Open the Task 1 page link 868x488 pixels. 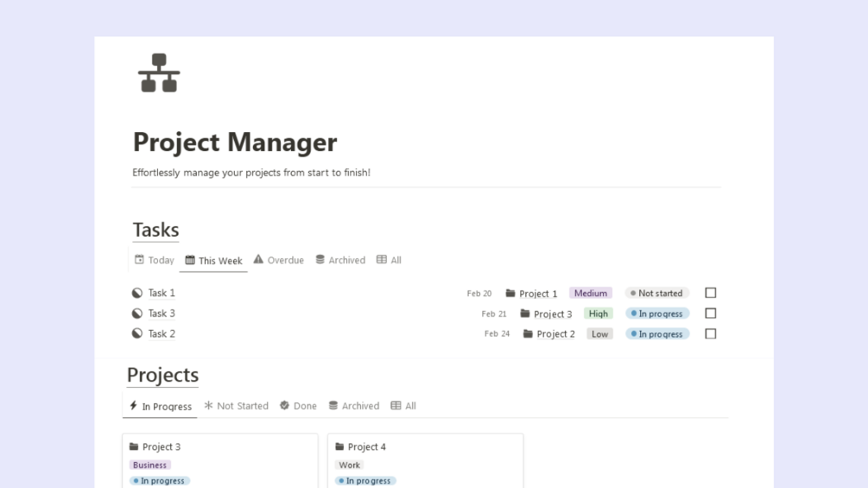click(162, 293)
